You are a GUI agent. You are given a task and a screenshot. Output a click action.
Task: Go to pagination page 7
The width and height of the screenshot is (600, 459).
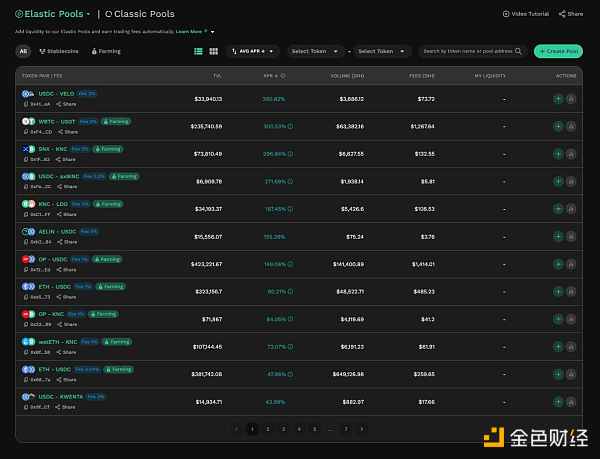[346, 429]
